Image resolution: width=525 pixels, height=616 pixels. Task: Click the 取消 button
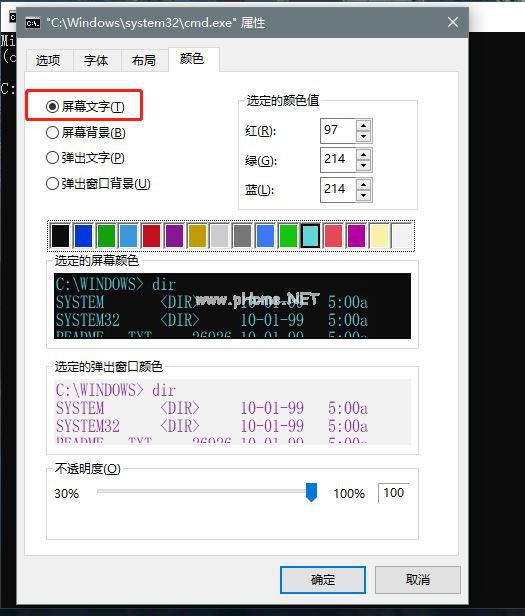click(417, 579)
